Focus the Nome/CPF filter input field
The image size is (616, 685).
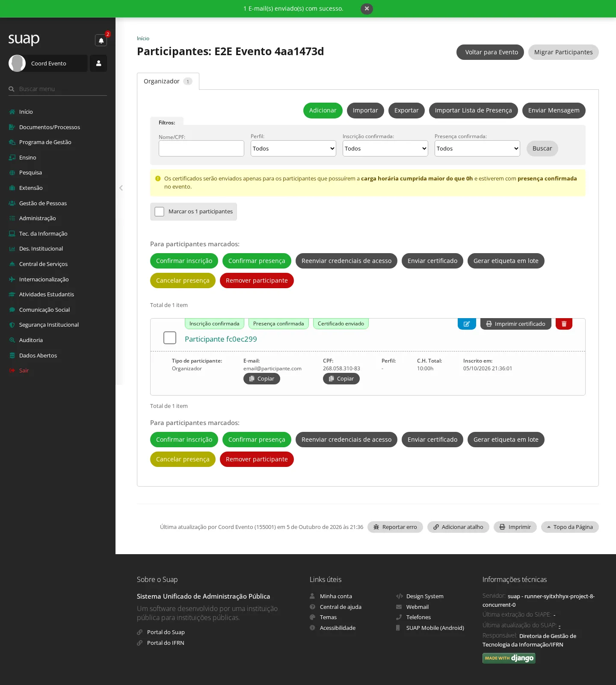tap(201, 148)
